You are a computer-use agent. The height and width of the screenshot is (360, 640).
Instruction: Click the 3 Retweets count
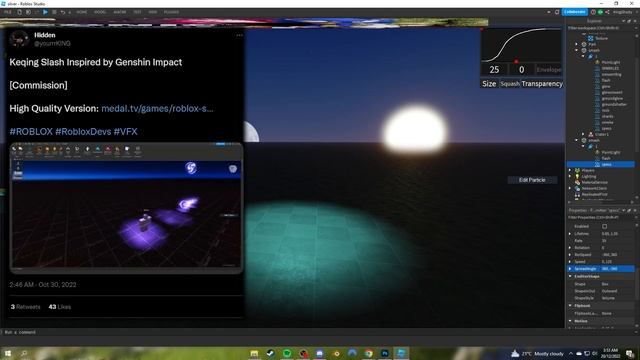click(25, 307)
